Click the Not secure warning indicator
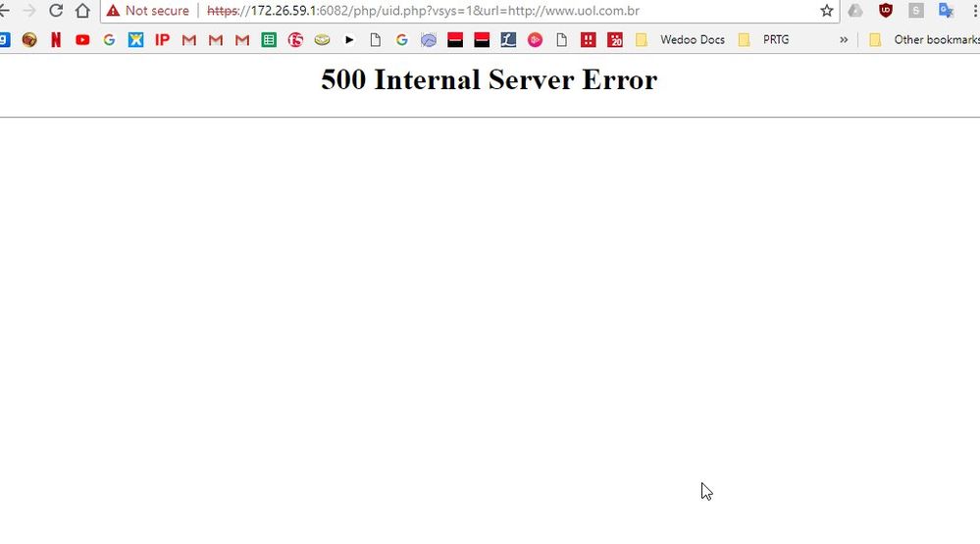980x544 pixels. point(147,11)
